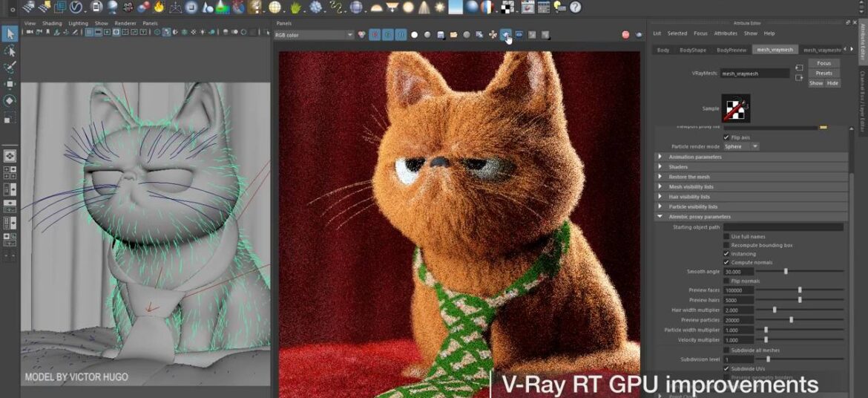Expand the Animation parameters section

pyautogui.click(x=752, y=157)
